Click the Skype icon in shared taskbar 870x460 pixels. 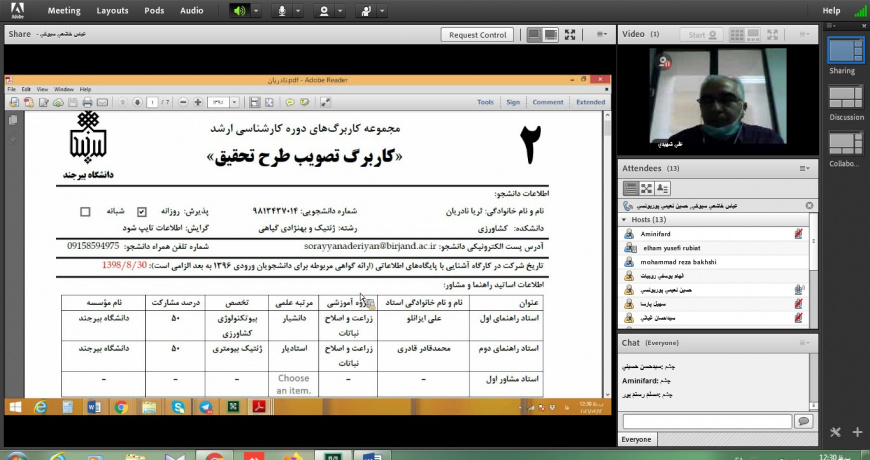(x=178, y=407)
